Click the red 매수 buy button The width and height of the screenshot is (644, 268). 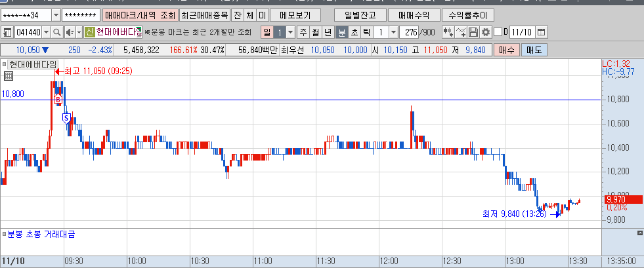(506, 50)
